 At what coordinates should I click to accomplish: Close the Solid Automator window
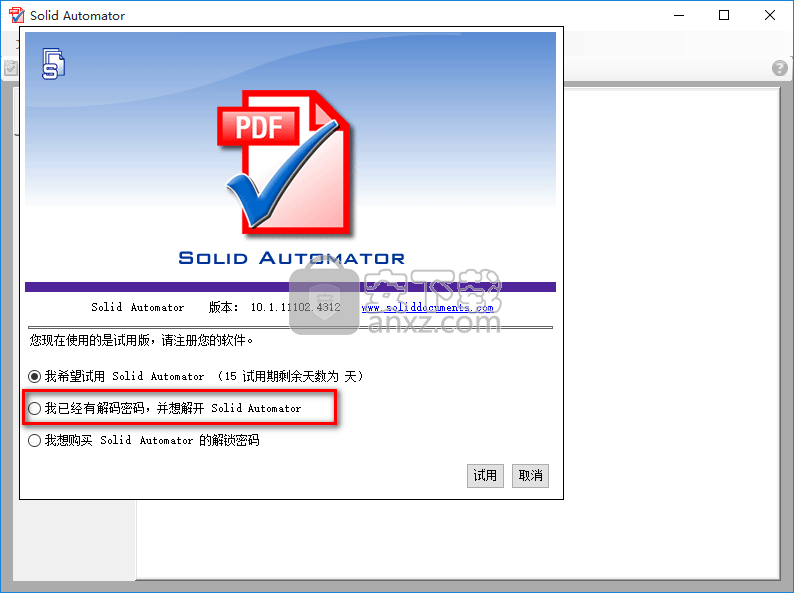tap(770, 15)
